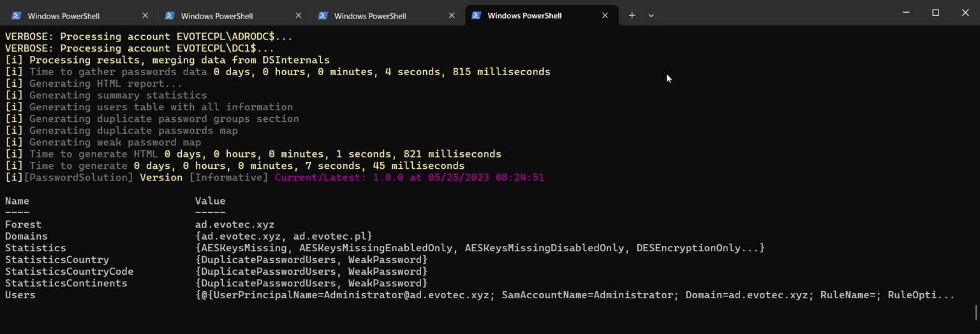Viewport: 980px width, 334px height.
Task: Close the active fourth PowerShell tab
Action: click(x=605, y=16)
